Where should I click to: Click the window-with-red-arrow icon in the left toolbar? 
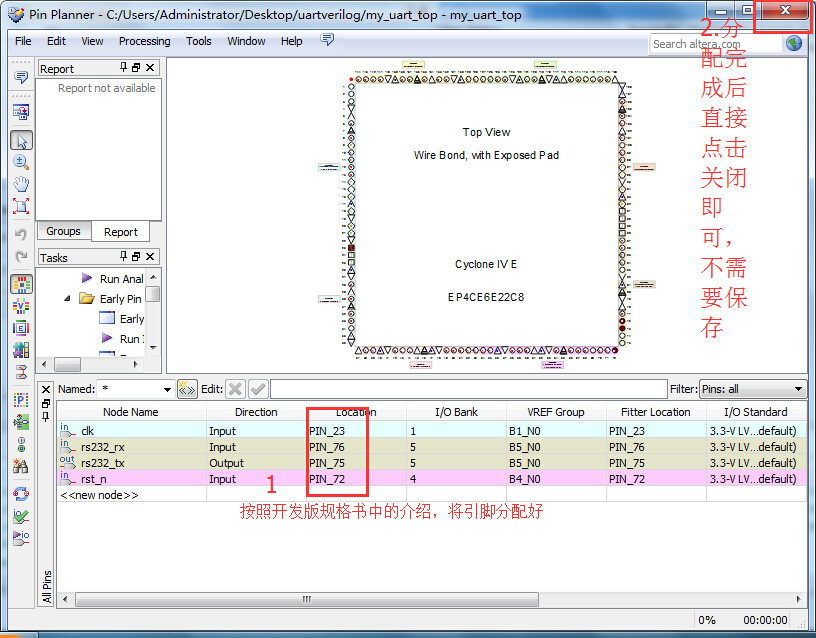(21, 112)
